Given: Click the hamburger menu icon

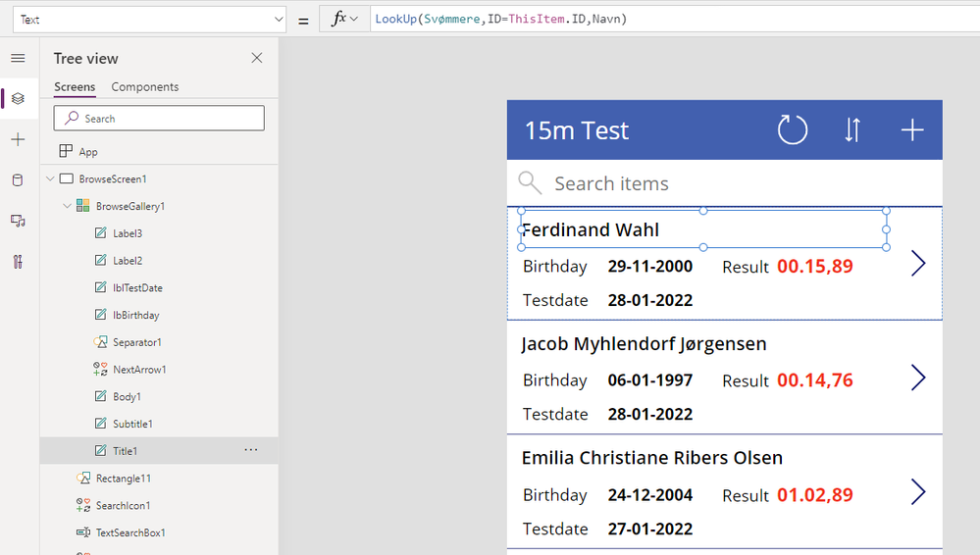Looking at the screenshot, I should tap(18, 59).
